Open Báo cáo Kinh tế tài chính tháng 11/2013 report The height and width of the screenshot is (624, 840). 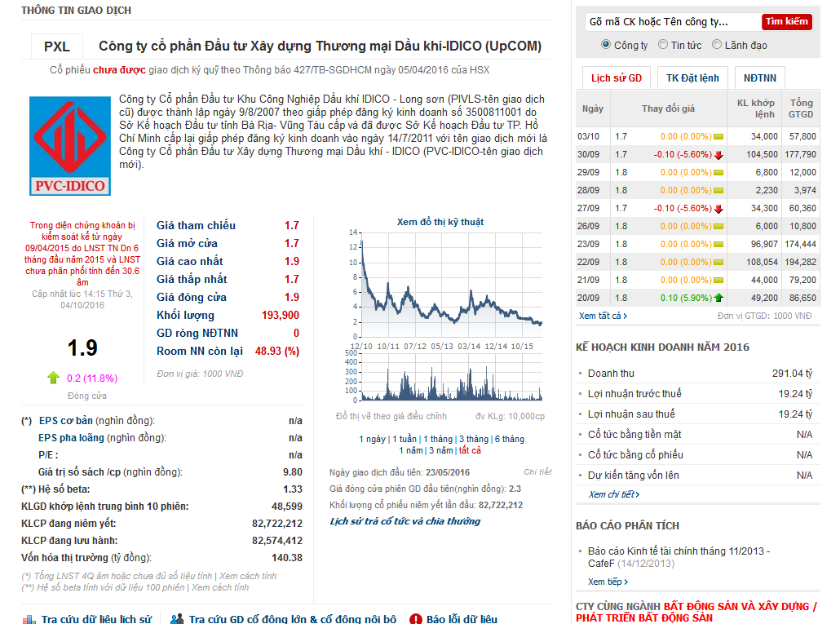coord(679,557)
